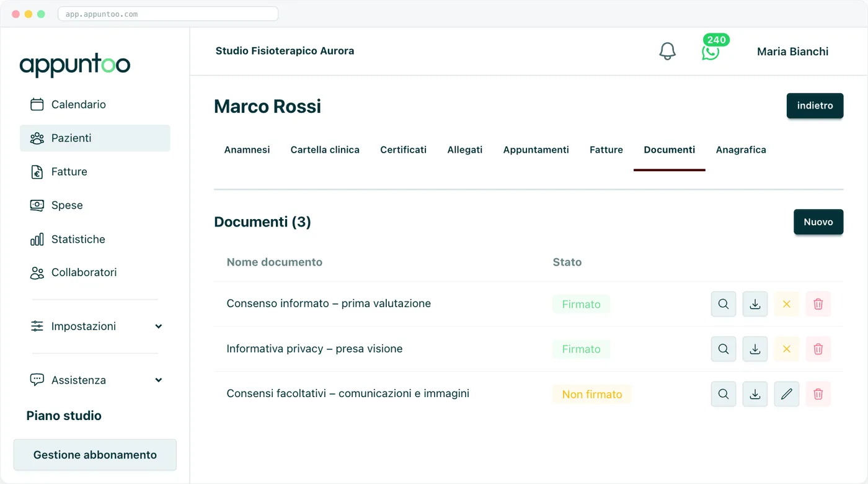Click yellow X icon for Consenso informato row
The height and width of the screenshot is (484, 868).
tap(787, 304)
